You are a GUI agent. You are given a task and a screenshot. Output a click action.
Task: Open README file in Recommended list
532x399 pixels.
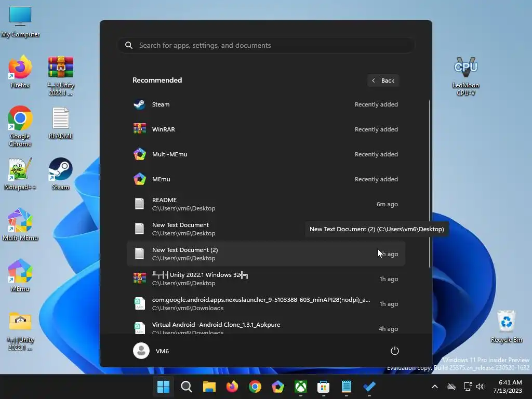pyautogui.click(x=265, y=204)
